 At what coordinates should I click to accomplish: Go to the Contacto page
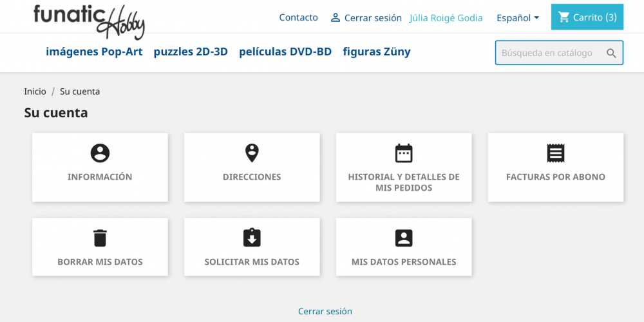click(x=299, y=17)
